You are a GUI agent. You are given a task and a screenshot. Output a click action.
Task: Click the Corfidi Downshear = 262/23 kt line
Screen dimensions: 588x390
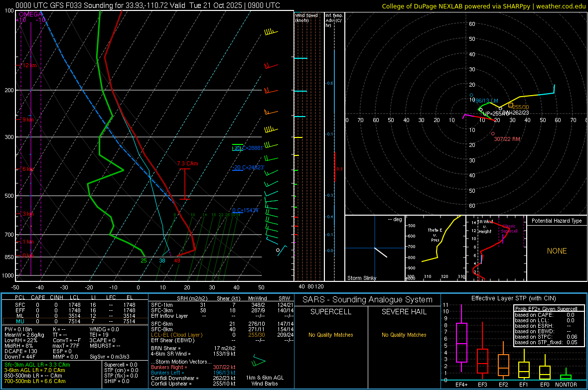tap(193, 378)
